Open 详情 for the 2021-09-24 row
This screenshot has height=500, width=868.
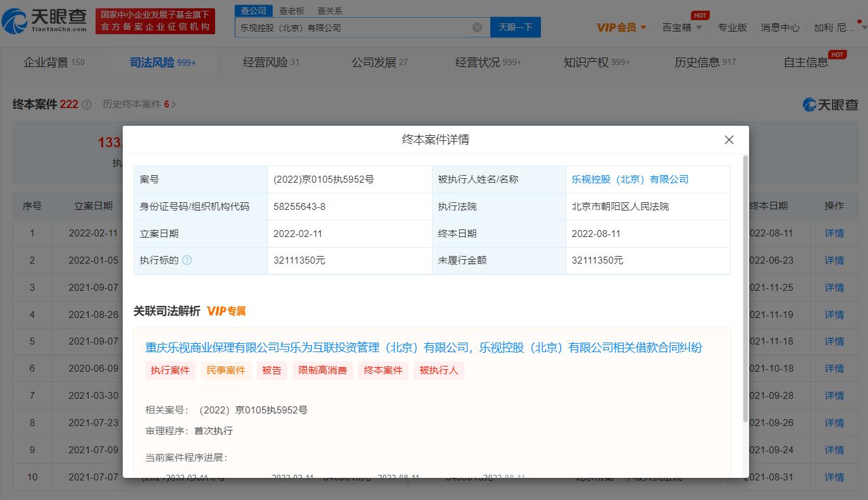click(x=834, y=450)
